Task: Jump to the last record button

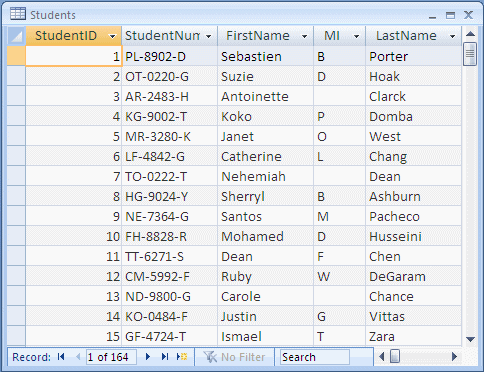Action: (165, 357)
